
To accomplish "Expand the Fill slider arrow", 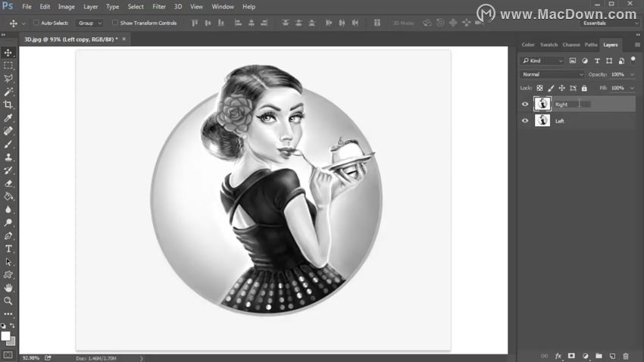I will coord(632,88).
